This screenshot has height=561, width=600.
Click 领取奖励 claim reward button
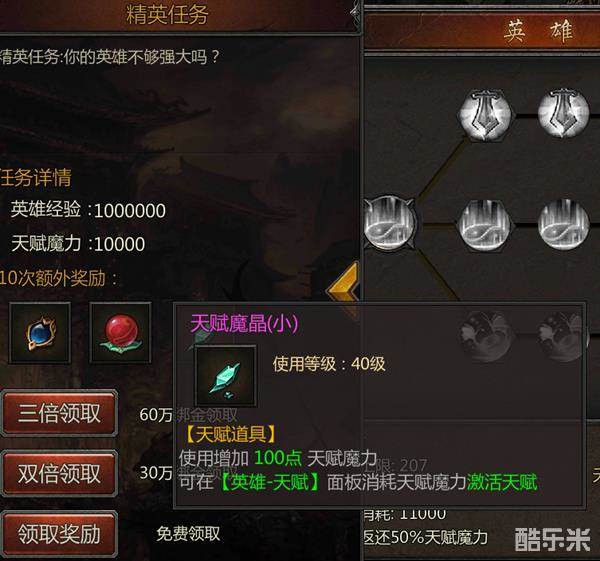(59, 534)
